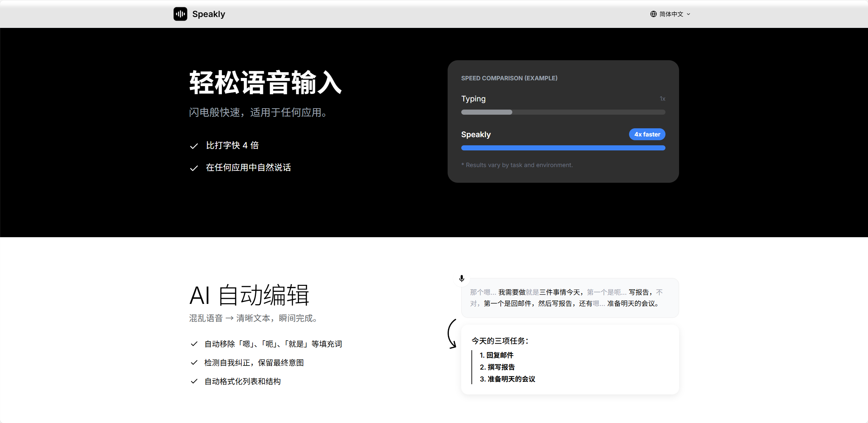This screenshot has width=868, height=423.
Task: Click the 闪电般快速，适用于任何应用 subtitle
Action: coord(258,112)
